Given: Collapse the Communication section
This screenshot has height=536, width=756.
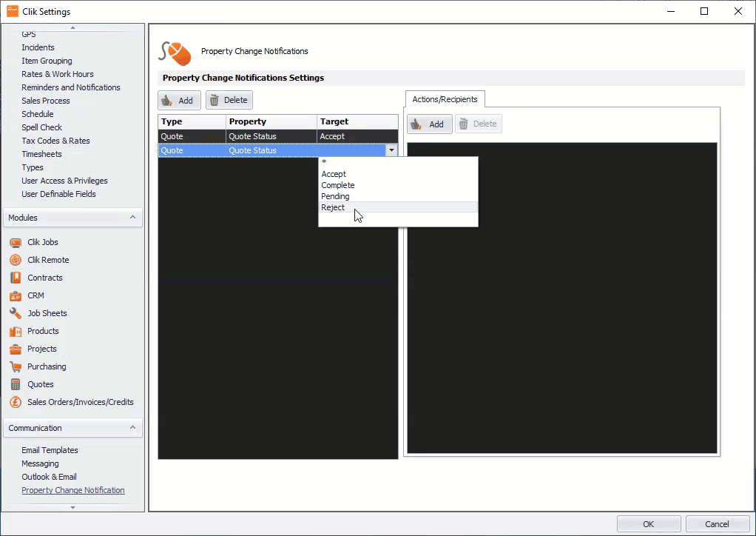Looking at the screenshot, I should [x=132, y=428].
